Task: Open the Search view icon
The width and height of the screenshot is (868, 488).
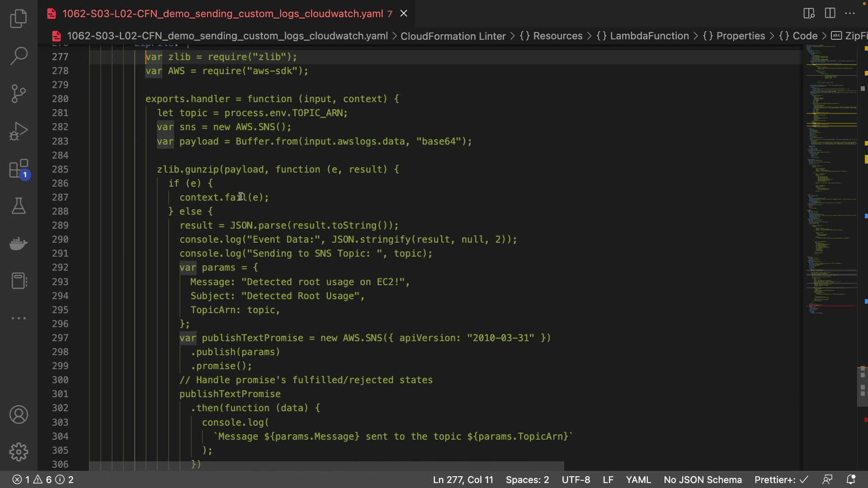Action: [x=19, y=56]
